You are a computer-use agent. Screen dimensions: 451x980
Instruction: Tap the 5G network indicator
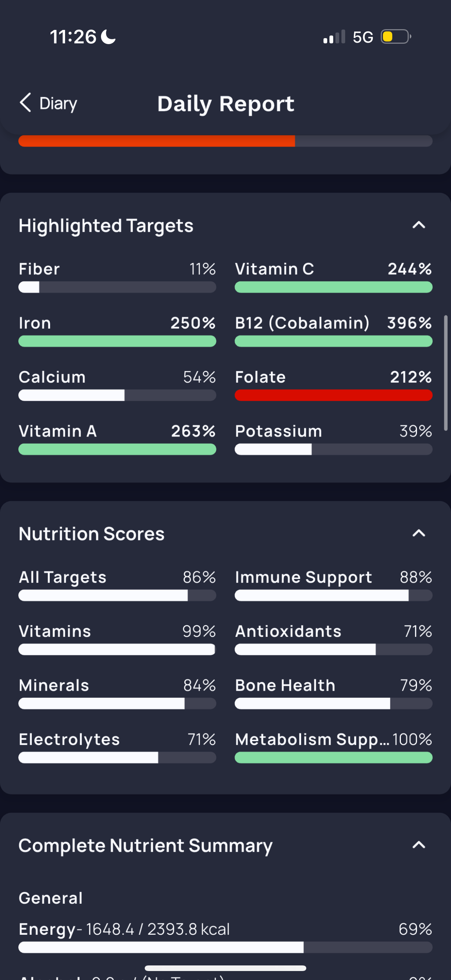(363, 37)
